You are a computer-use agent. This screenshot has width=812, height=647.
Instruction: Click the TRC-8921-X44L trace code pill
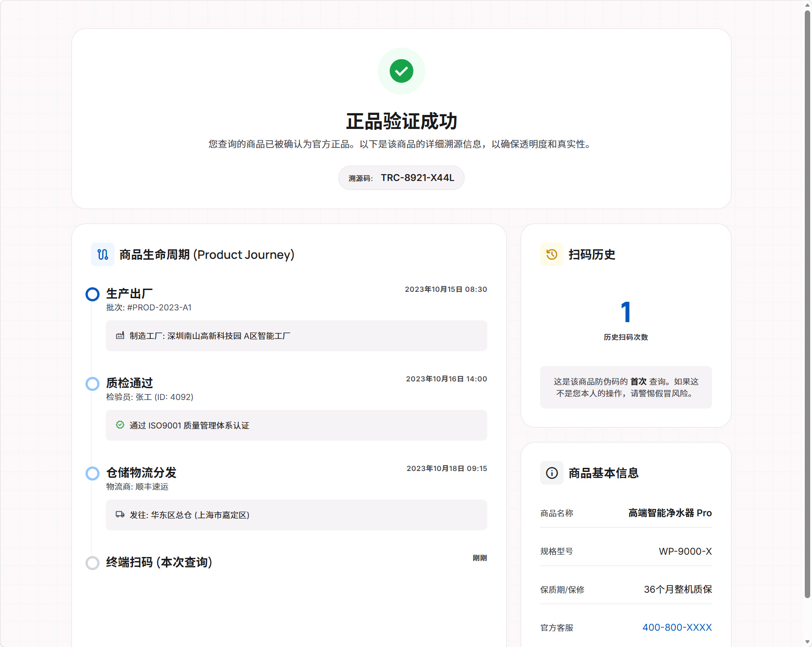(401, 178)
